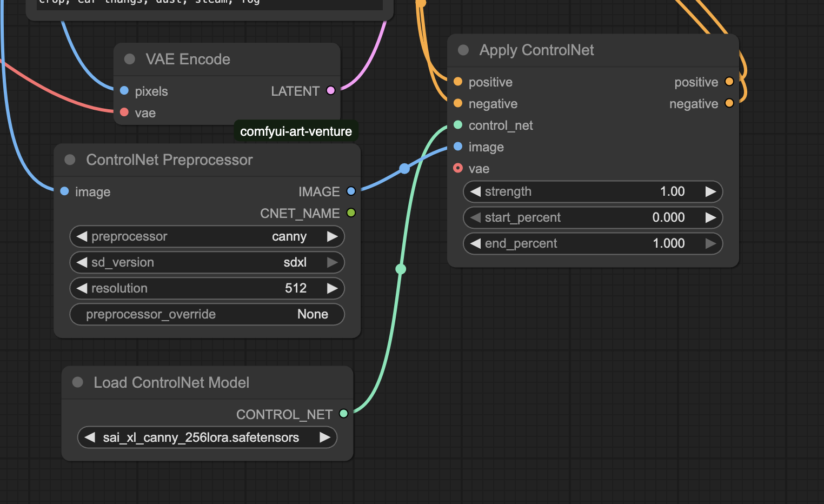Open the preprocessor_override None selector
Screen dimensions: 824x504
click(x=207, y=314)
